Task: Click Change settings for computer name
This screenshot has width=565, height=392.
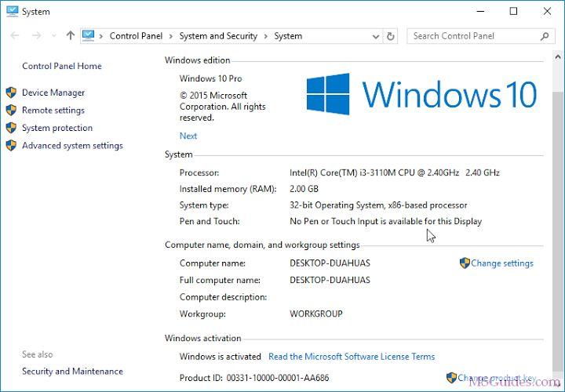Action: 502,263
